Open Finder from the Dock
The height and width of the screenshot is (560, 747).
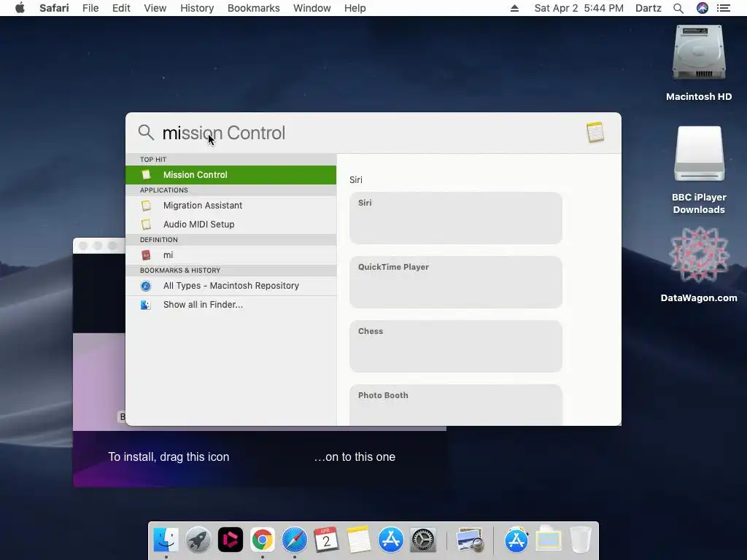pyautogui.click(x=166, y=540)
